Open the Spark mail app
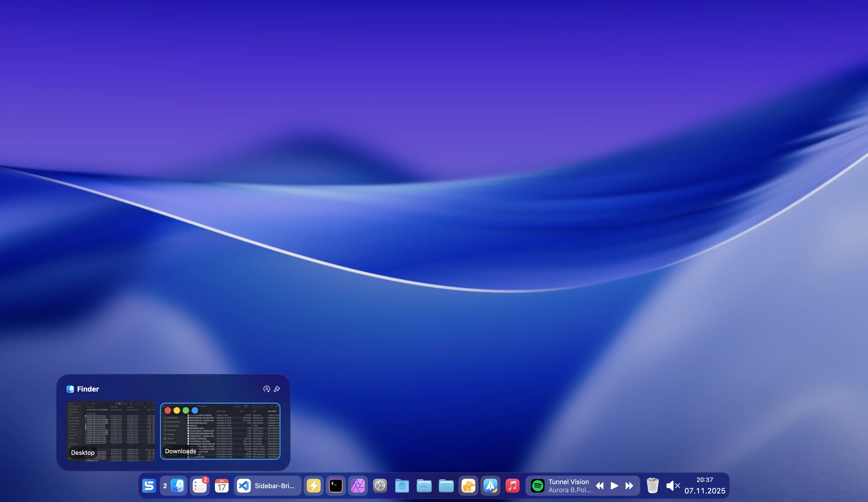Screen dimensions: 868x502 click(x=490, y=485)
